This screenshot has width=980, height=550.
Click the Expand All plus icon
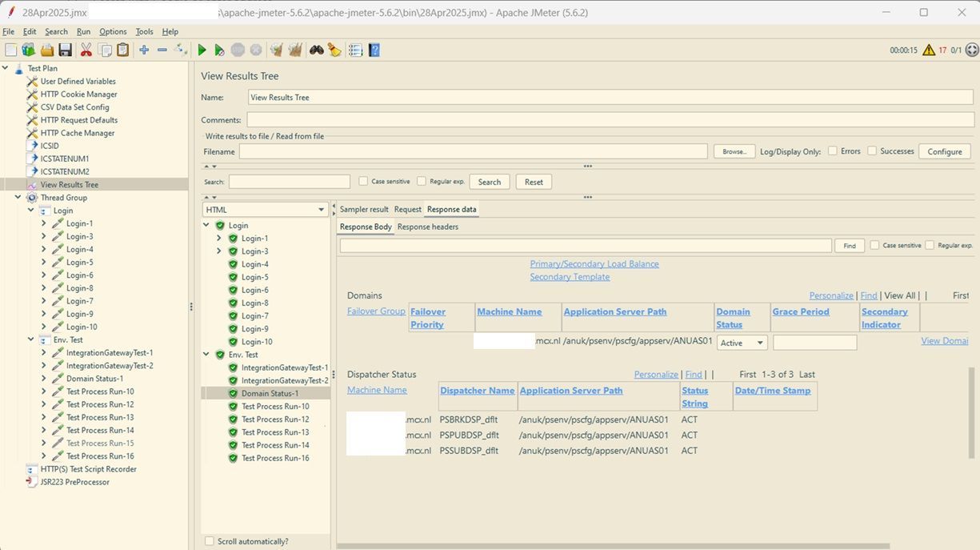tap(144, 50)
